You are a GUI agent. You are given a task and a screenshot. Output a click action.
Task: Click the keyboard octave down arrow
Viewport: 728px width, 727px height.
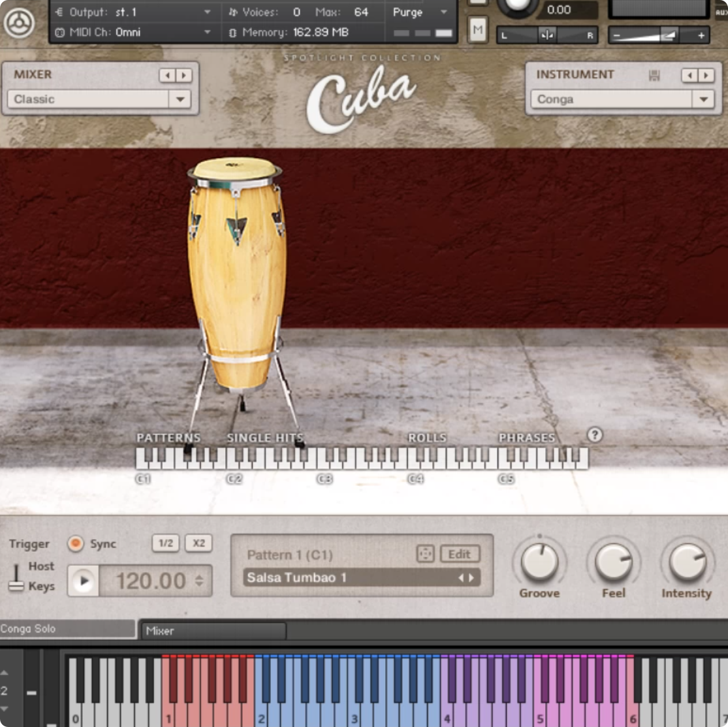(x=5, y=709)
